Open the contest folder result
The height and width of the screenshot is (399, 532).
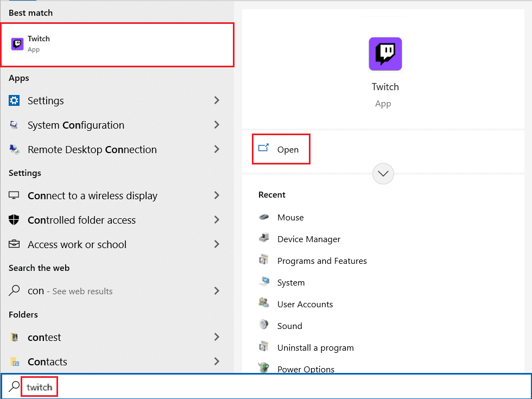(117, 337)
